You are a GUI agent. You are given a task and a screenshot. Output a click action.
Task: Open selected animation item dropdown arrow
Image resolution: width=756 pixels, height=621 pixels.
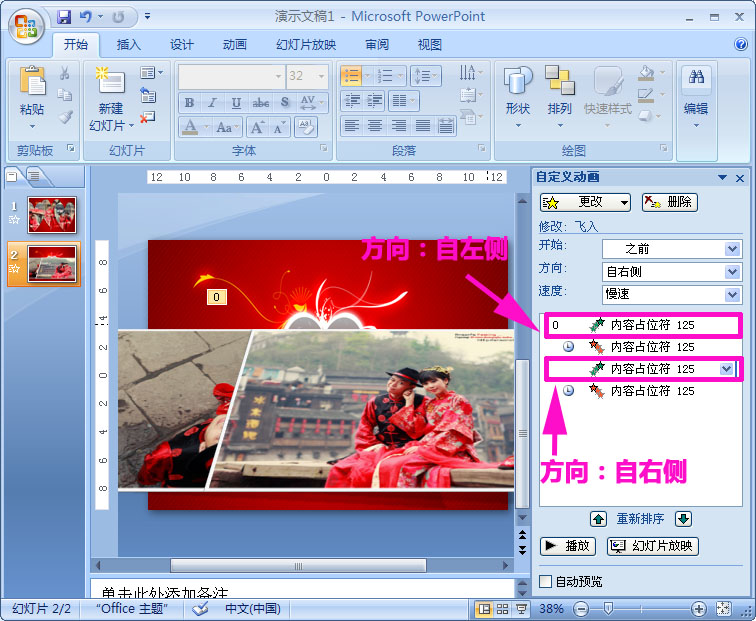[x=726, y=369]
